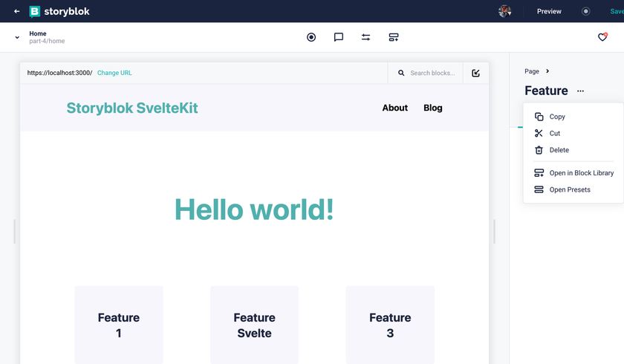Open the Blog navigation link
Screen dimensions: 624x364
point(432,108)
